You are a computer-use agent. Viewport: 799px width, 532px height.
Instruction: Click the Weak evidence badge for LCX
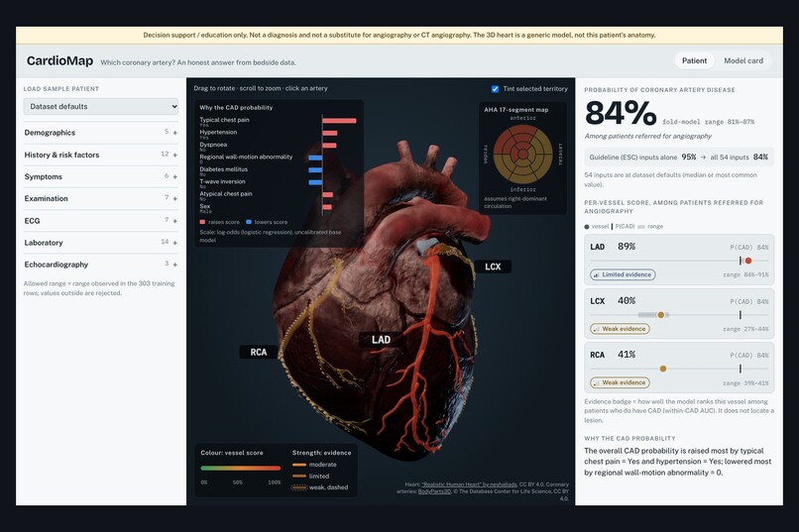click(x=620, y=329)
